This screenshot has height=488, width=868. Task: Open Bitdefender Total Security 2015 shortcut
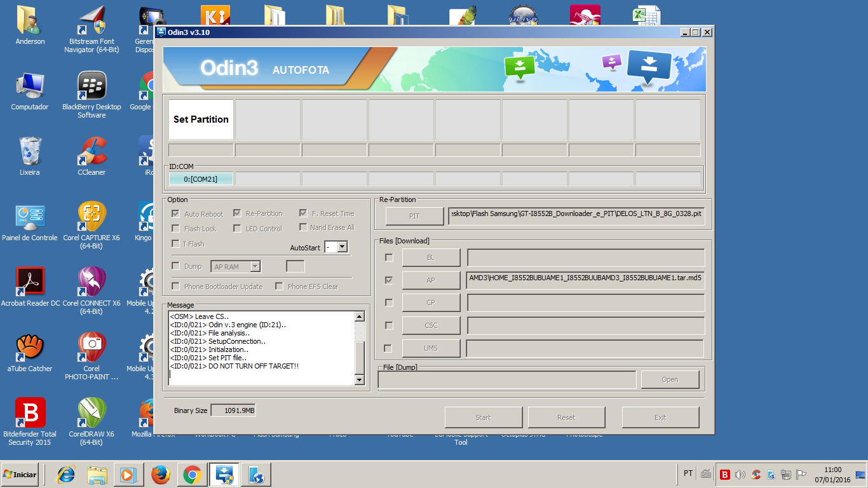coord(30,422)
